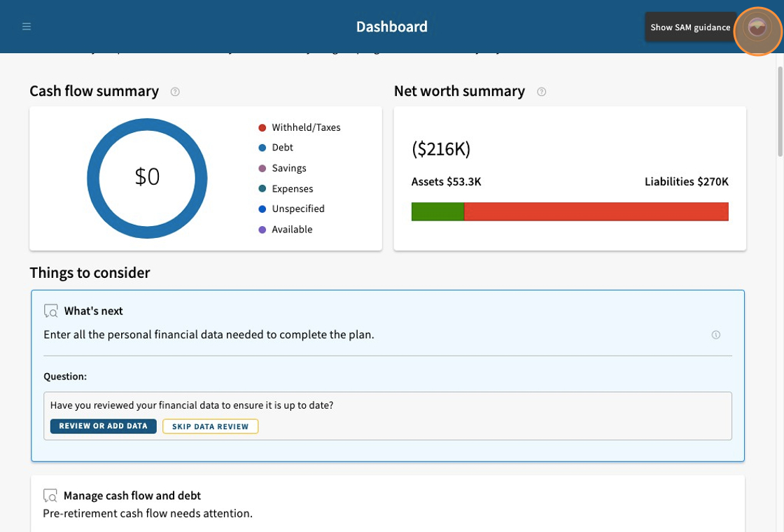The image size is (784, 532).
Task: Select the Available legend dot
Action: 262,230
